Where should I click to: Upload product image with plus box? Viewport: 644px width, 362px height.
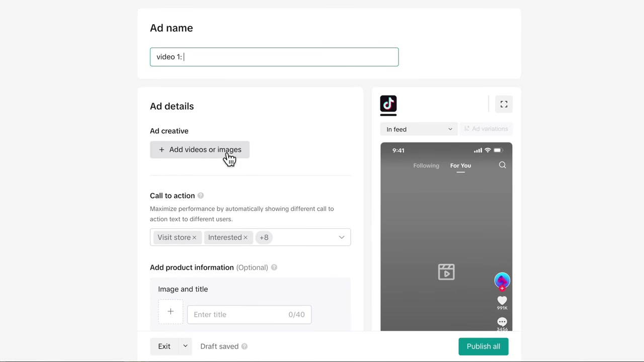pos(171,312)
